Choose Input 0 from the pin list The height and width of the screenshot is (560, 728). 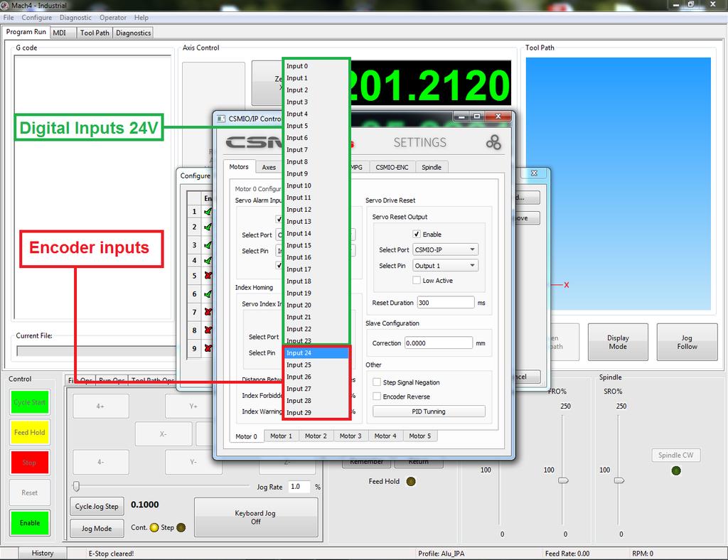tap(316, 66)
